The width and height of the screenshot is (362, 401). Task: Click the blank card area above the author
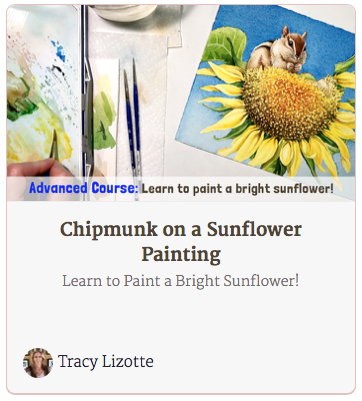(x=181, y=318)
